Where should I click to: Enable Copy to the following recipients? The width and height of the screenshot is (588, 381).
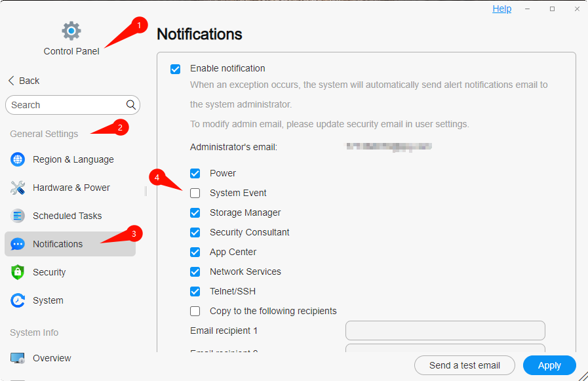click(195, 311)
